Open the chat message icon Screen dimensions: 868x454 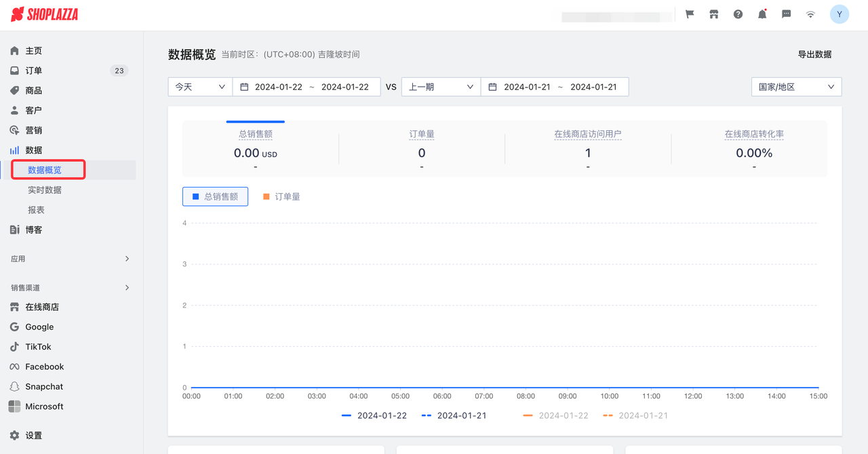click(786, 14)
